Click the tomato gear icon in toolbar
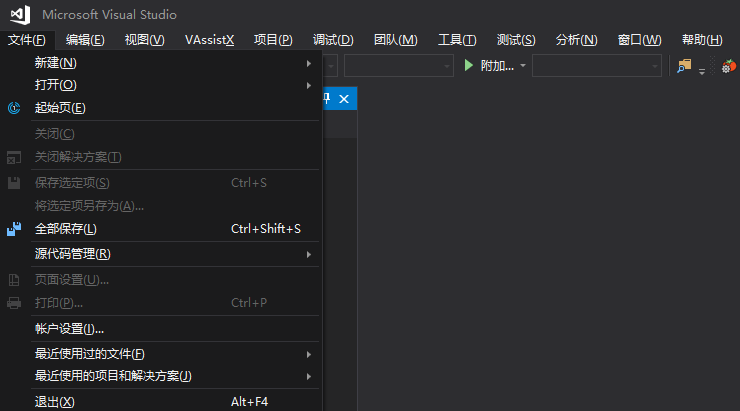Image resolution: width=740 pixels, height=411 pixels. tap(729, 66)
